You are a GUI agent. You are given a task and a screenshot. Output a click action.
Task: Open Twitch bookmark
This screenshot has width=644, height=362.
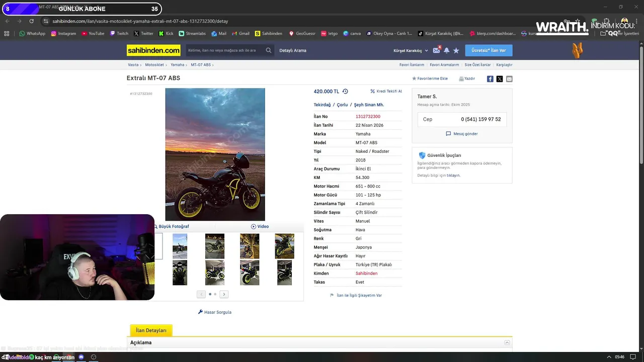click(x=119, y=34)
